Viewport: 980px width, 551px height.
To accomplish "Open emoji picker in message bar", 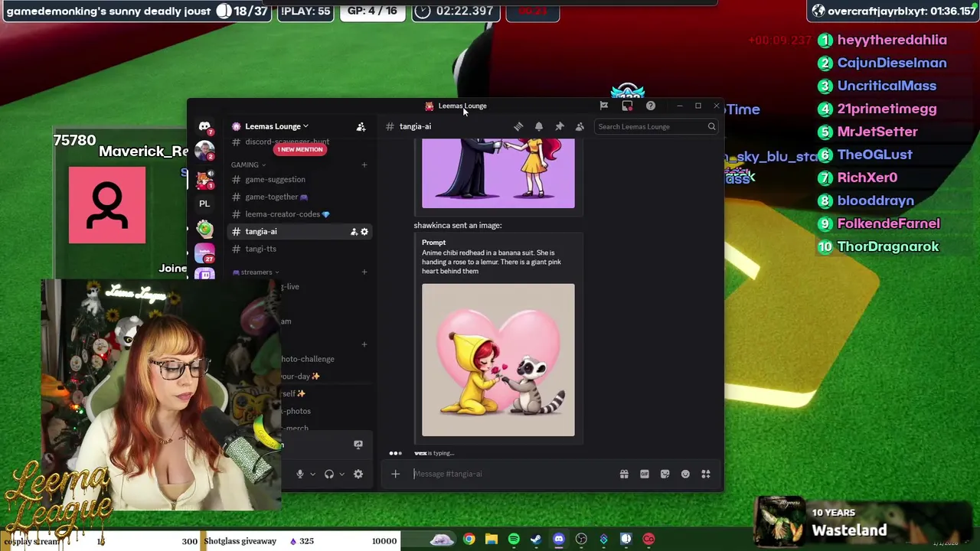I will [x=685, y=474].
